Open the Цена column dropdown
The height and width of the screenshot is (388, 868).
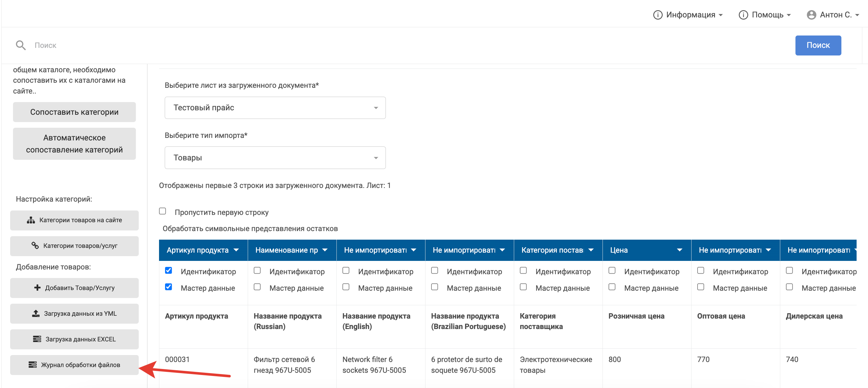(x=646, y=250)
